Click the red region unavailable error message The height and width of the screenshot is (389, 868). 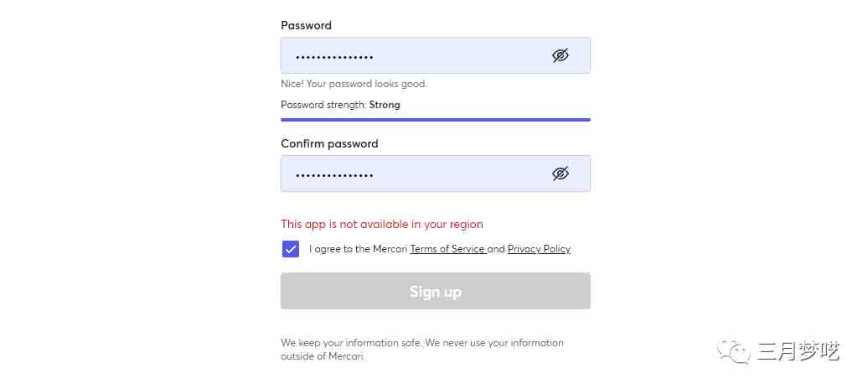pos(382,224)
